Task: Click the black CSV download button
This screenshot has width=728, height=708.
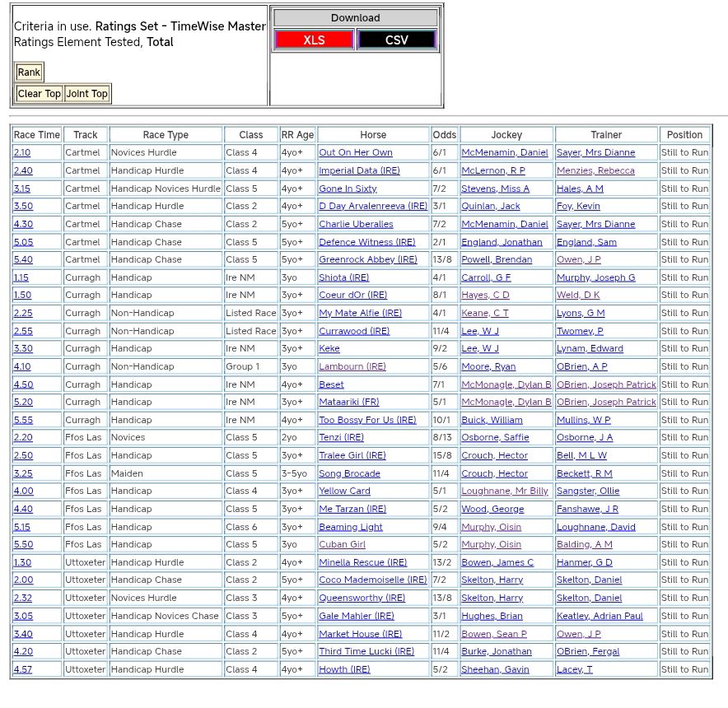Action: pos(396,40)
